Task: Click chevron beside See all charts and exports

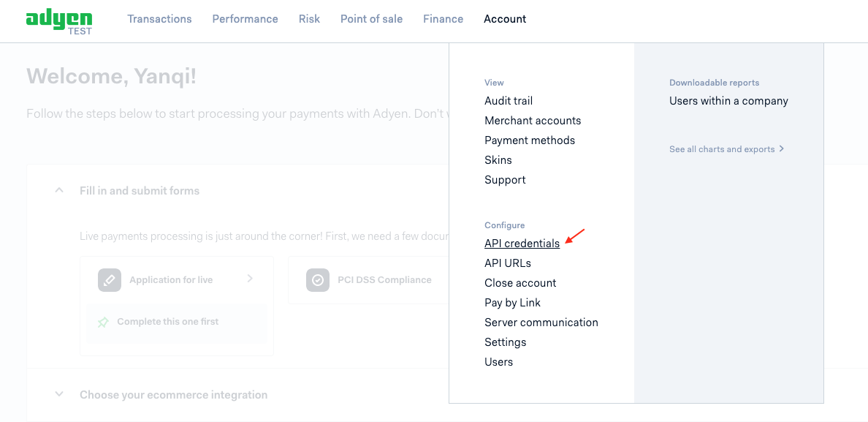Action: point(782,148)
